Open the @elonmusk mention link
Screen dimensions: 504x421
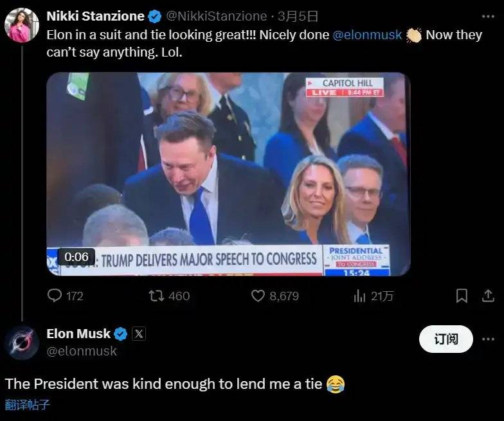point(368,35)
